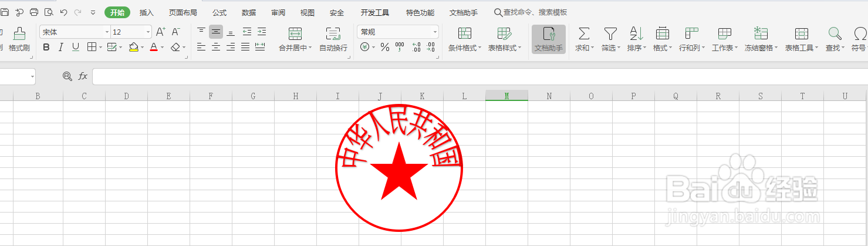Screen dimensions: 868x246
Task: Select the Format Painter (格式刷) tool
Action: [19, 39]
